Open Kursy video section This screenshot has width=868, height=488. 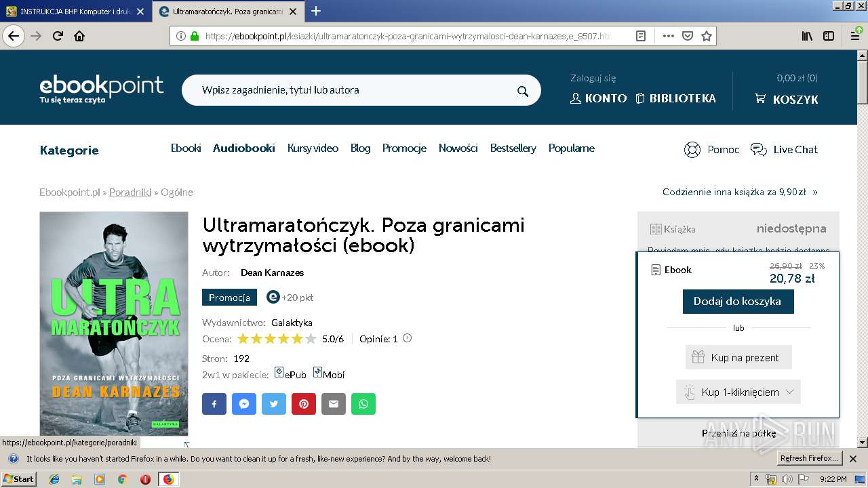tap(313, 148)
